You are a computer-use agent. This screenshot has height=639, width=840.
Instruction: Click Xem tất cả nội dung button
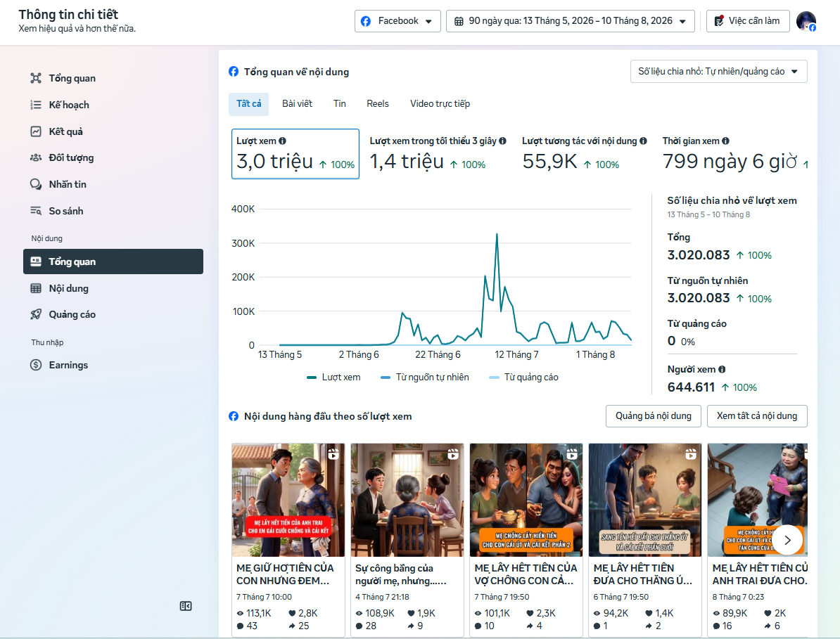(757, 416)
